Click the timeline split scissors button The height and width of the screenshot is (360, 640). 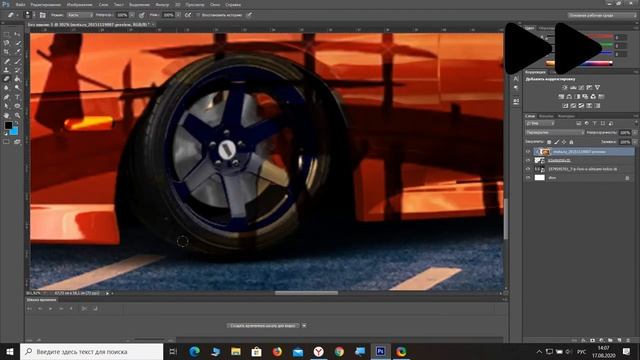(x=84, y=309)
